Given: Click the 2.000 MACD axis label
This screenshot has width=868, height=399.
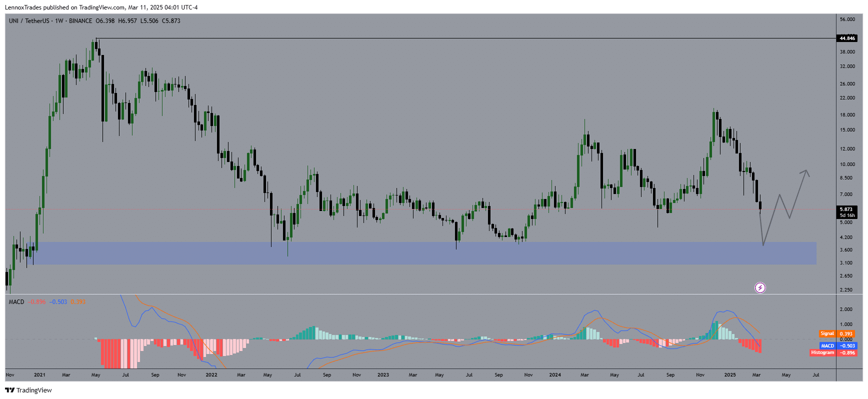Looking at the screenshot, I should click(x=846, y=309).
